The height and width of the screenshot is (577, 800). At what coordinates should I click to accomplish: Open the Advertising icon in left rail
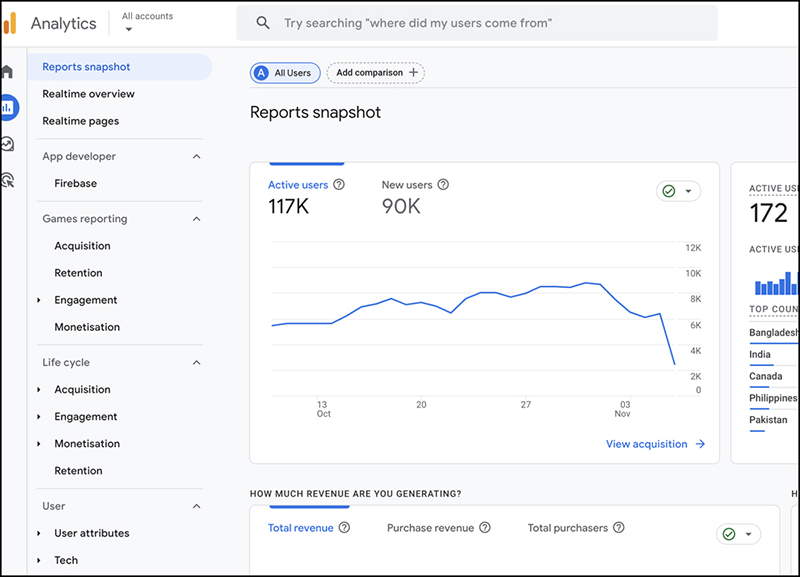click(8, 180)
